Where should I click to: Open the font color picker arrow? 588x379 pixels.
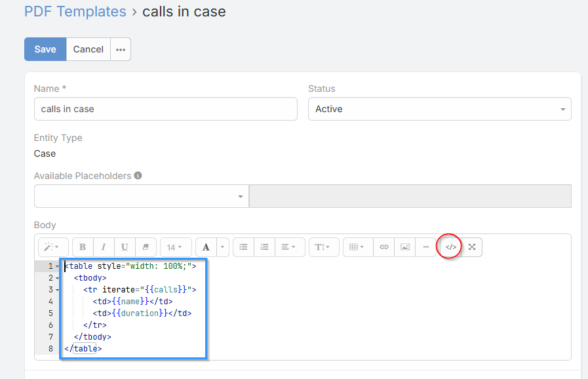(x=223, y=247)
